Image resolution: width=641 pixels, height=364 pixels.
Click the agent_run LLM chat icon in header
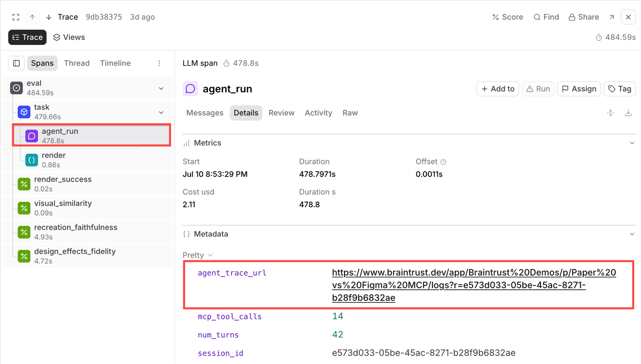click(190, 89)
